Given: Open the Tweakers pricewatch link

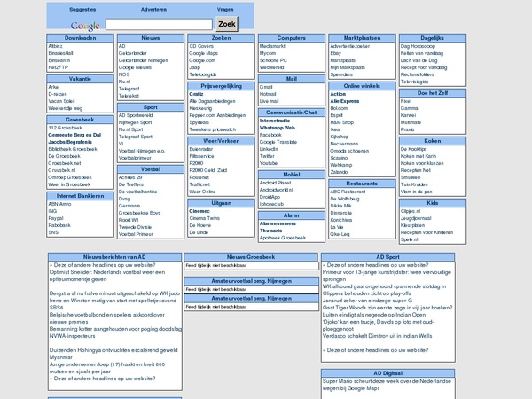Looking at the screenshot, I should click(x=213, y=129).
